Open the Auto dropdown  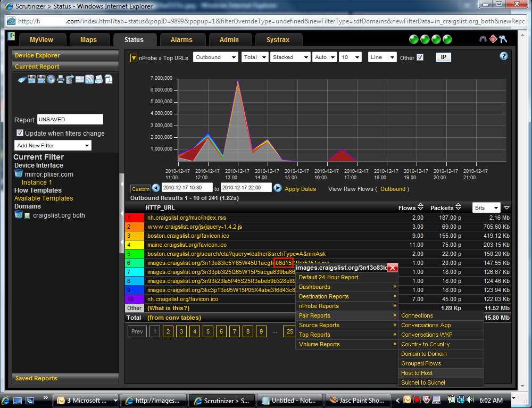[x=325, y=57]
